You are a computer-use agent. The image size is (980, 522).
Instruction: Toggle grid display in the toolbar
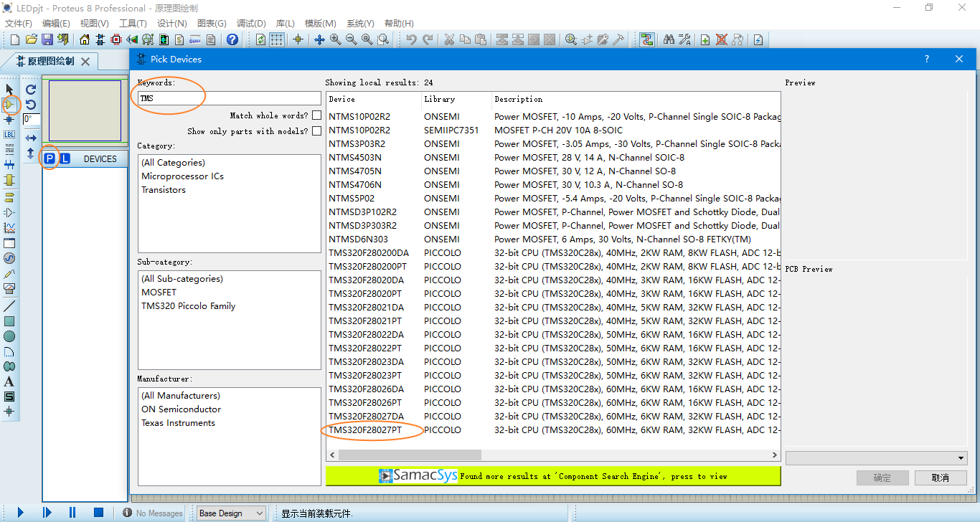(x=277, y=39)
